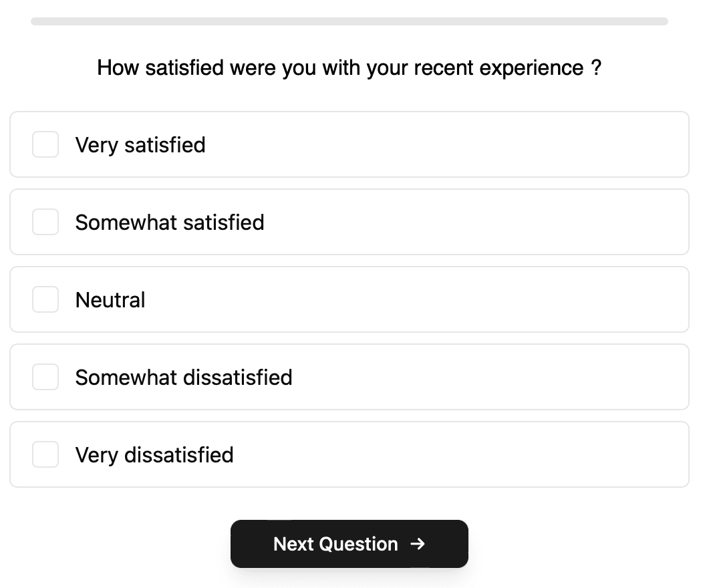
Task: Click the satisfaction question heading
Action: pyautogui.click(x=349, y=68)
